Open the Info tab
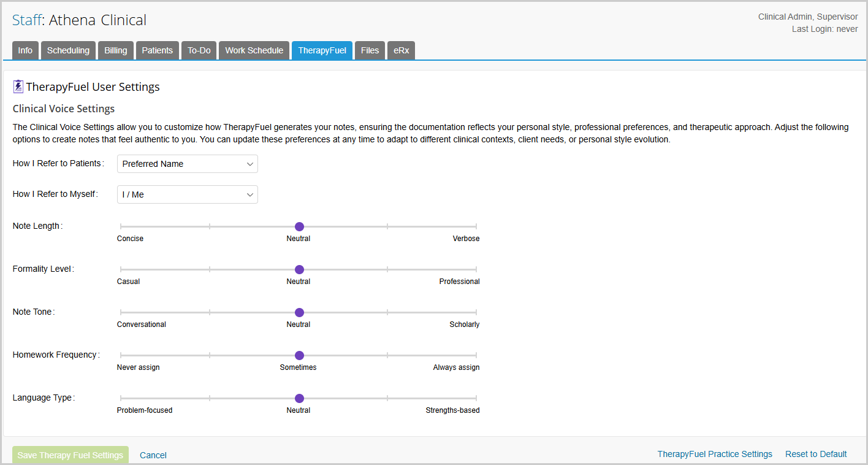Image resolution: width=868 pixels, height=465 pixels. [25, 50]
